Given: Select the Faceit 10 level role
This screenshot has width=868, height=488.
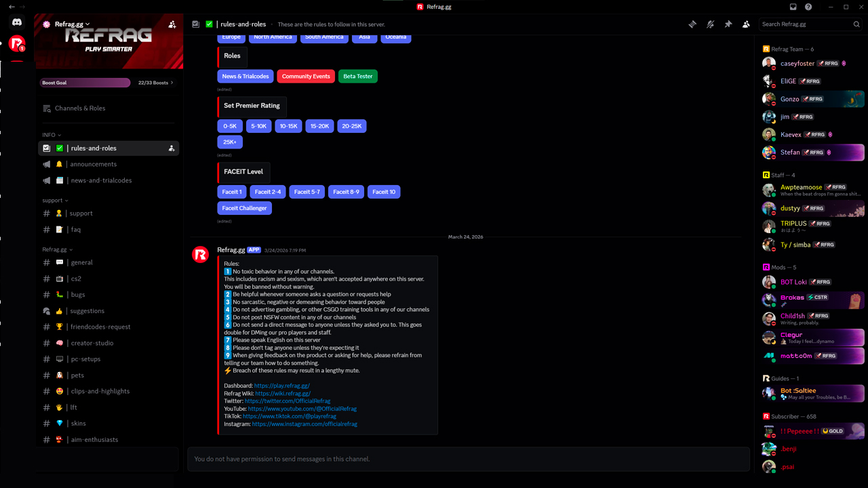Looking at the screenshot, I should point(384,192).
